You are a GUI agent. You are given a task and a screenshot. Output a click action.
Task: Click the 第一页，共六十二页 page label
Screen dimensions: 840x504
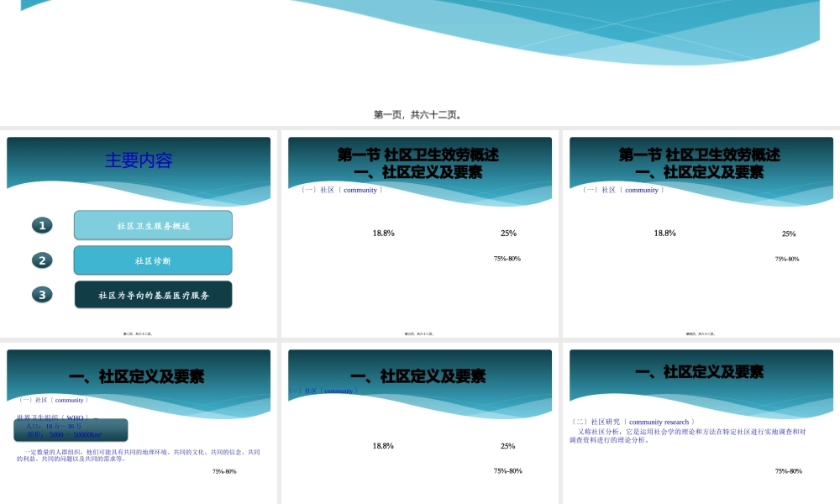(420, 114)
